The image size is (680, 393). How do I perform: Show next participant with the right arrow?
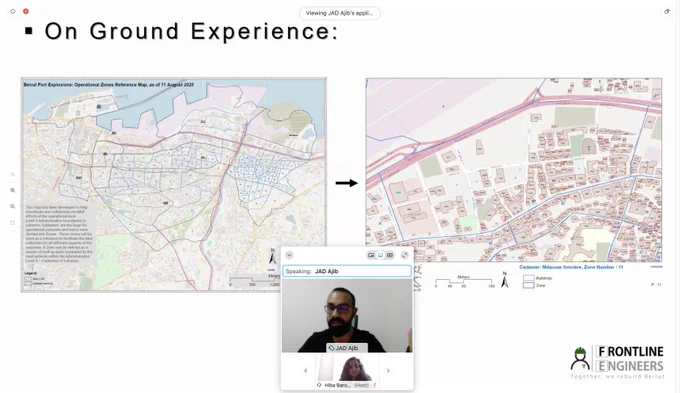coord(388,370)
